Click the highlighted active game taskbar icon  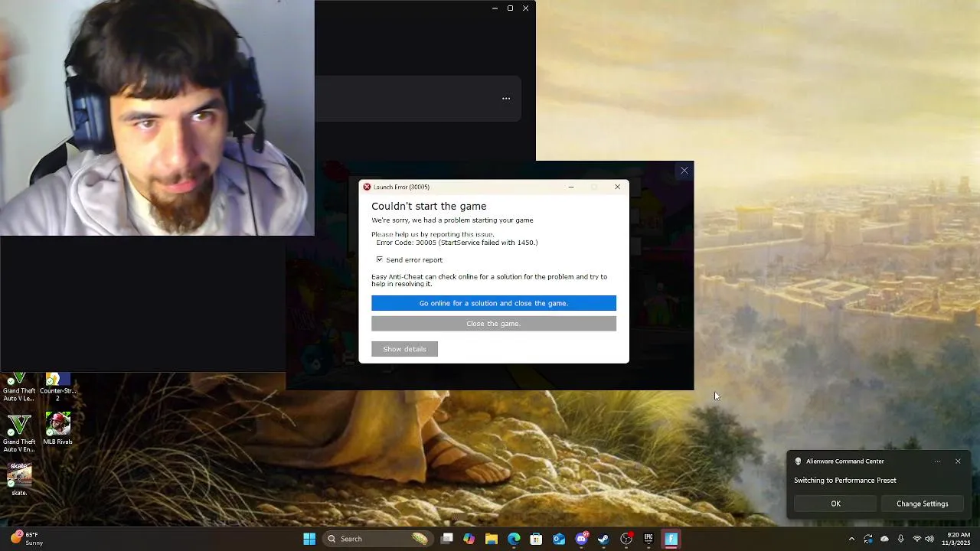click(671, 539)
